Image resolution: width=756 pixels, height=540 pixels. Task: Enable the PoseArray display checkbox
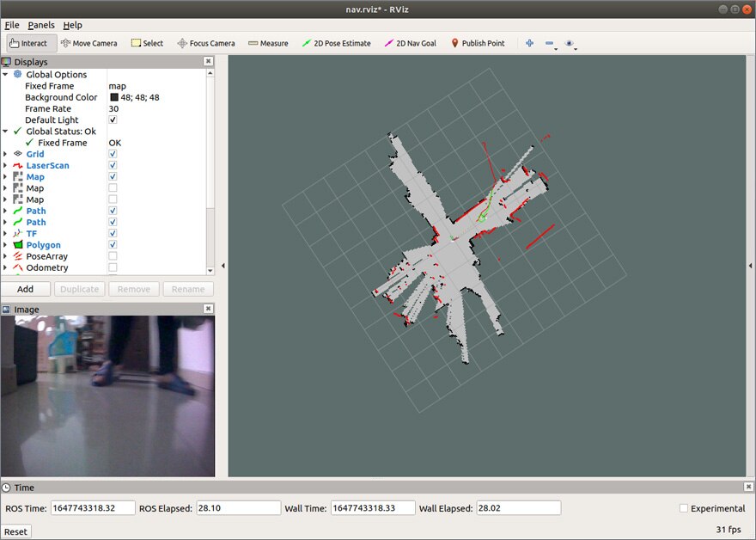113,256
